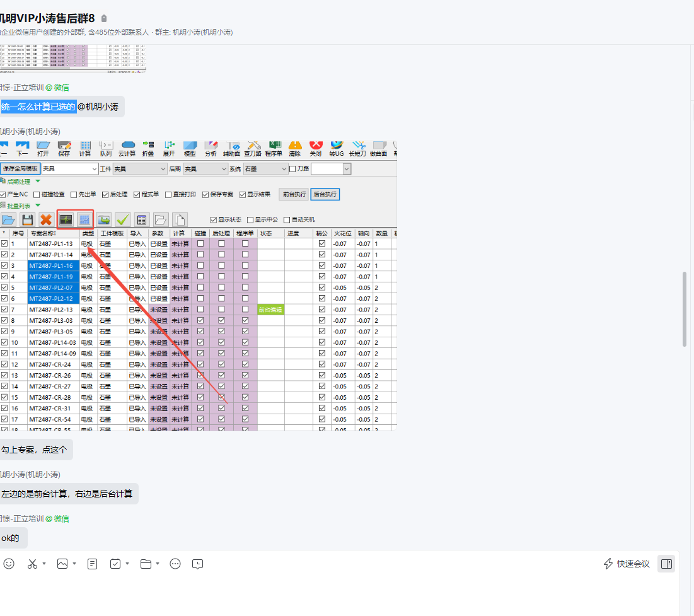The image size is (694, 616).
Task: Click the speech bubble quick reply icon
Action: [198, 564]
